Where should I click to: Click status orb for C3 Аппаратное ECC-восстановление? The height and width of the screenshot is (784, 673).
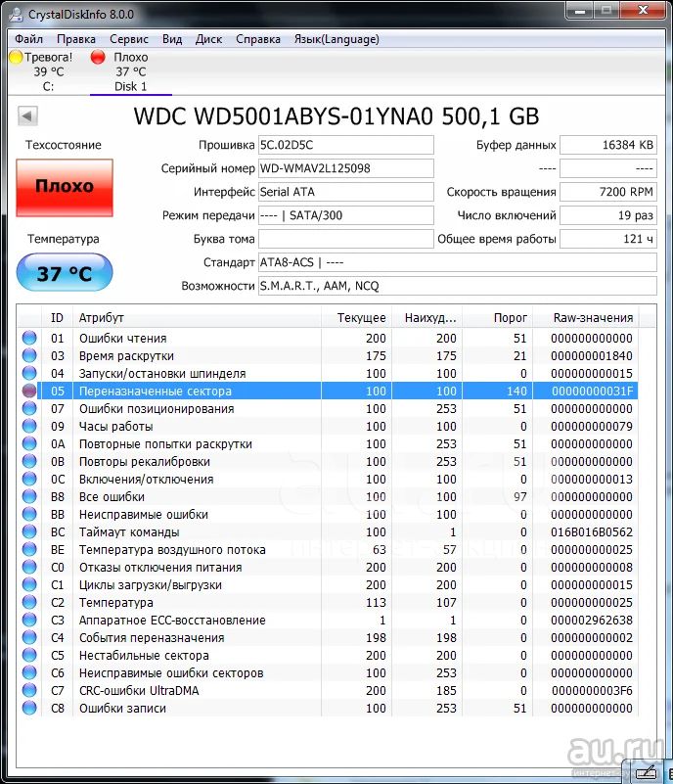click(29, 620)
